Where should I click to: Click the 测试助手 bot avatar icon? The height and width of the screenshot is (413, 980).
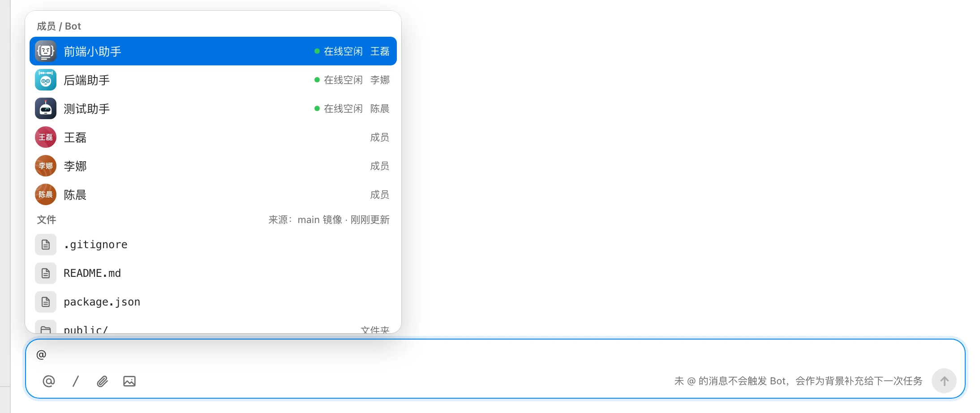[46, 108]
